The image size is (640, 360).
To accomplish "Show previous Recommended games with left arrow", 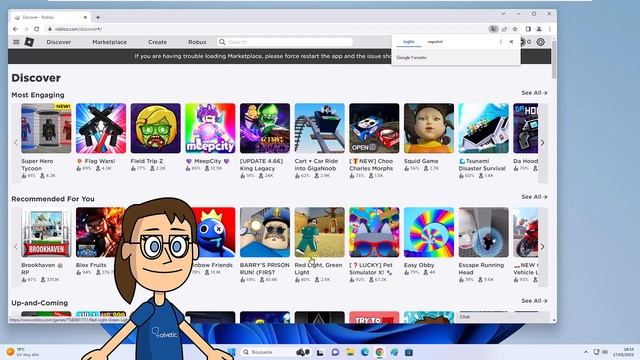I will (16, 247).
